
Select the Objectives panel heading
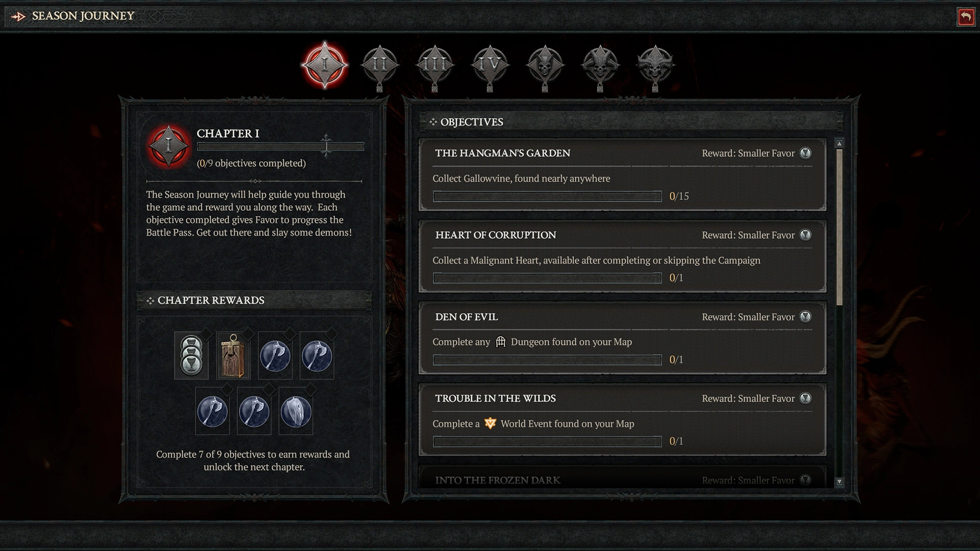[x=472, y=122]
